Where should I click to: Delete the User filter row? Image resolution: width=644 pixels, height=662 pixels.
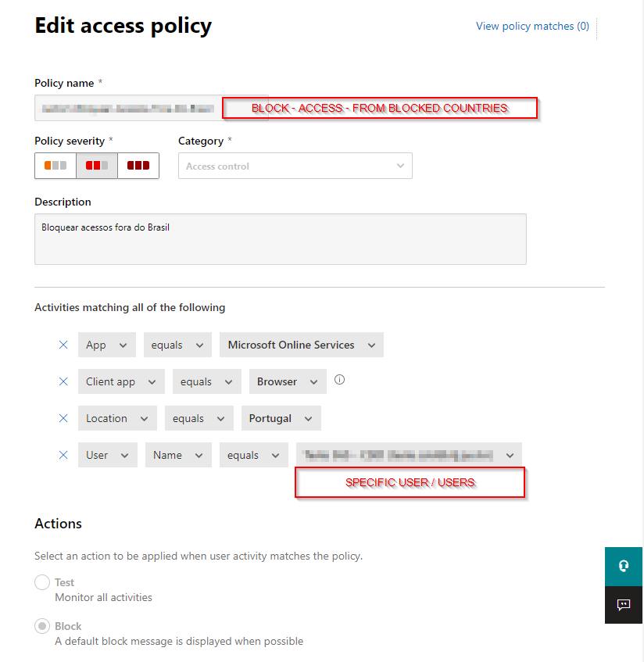tap(63, 454)
